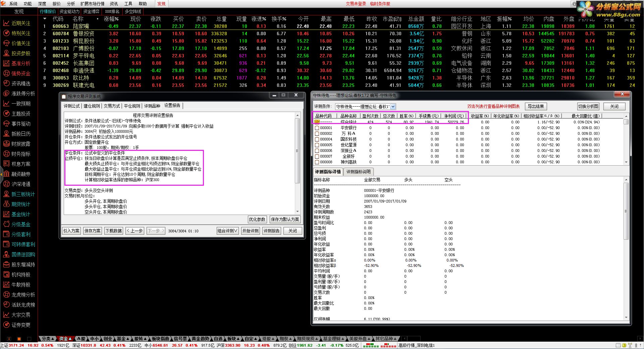The width and height of the screenshot is (644, 349).
Task: Open 期货统计 sidebar item
Action: 17,204
